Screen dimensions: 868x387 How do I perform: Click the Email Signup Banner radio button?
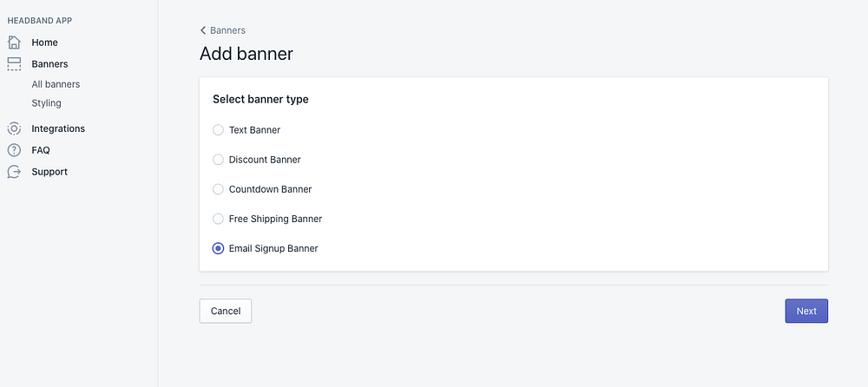218,248
